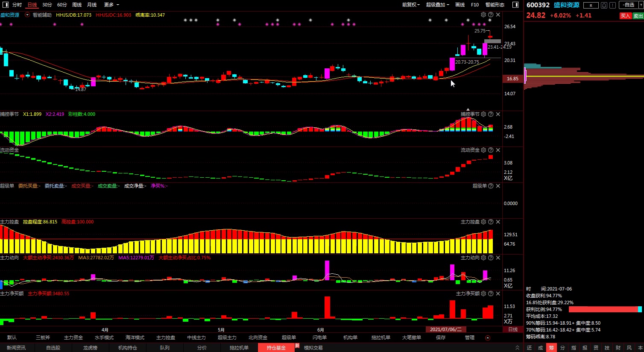Viewport: 644px width, 352px height.
Task: Collapse indicator template bar with circled arrow
Action: click(488, 337)
